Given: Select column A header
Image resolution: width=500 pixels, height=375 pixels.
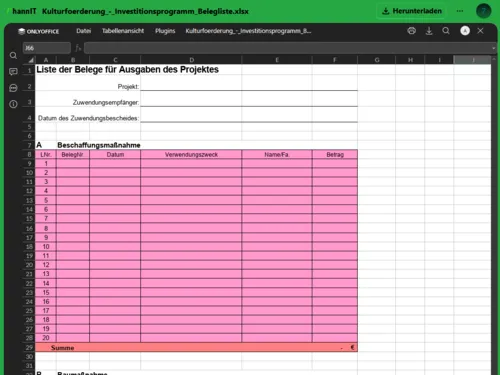Looking at the screenshot, I should click(46, 60).
